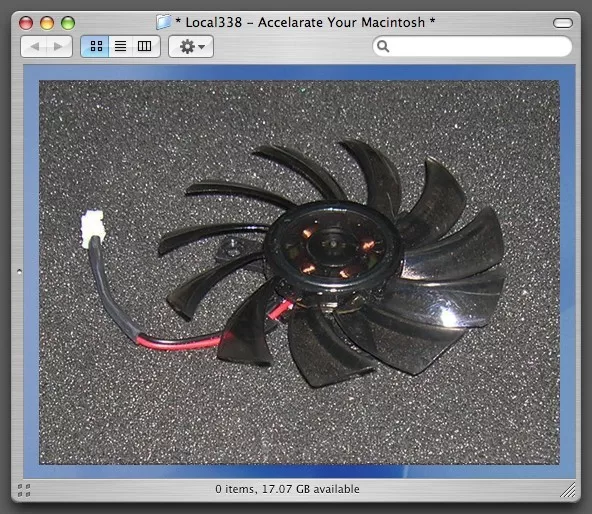Click the sidebar divider handle dot
Viewport: 592px width, 514px height.
tap(20, 271)
